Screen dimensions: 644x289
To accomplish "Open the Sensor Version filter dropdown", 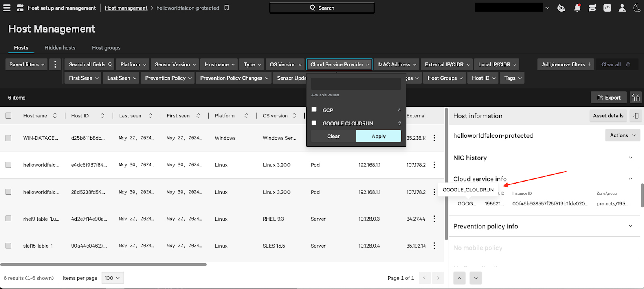I will (x=175, y=64).
